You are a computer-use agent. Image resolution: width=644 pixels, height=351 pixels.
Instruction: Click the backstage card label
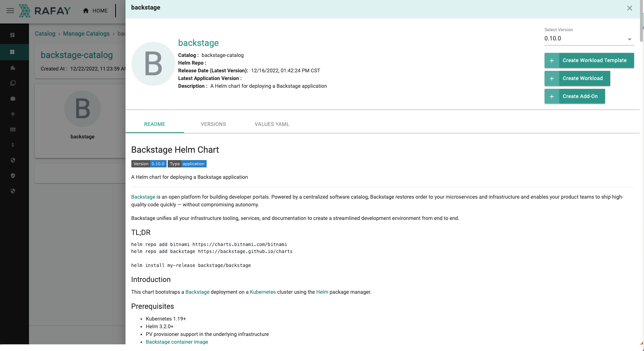coord(83,137)
